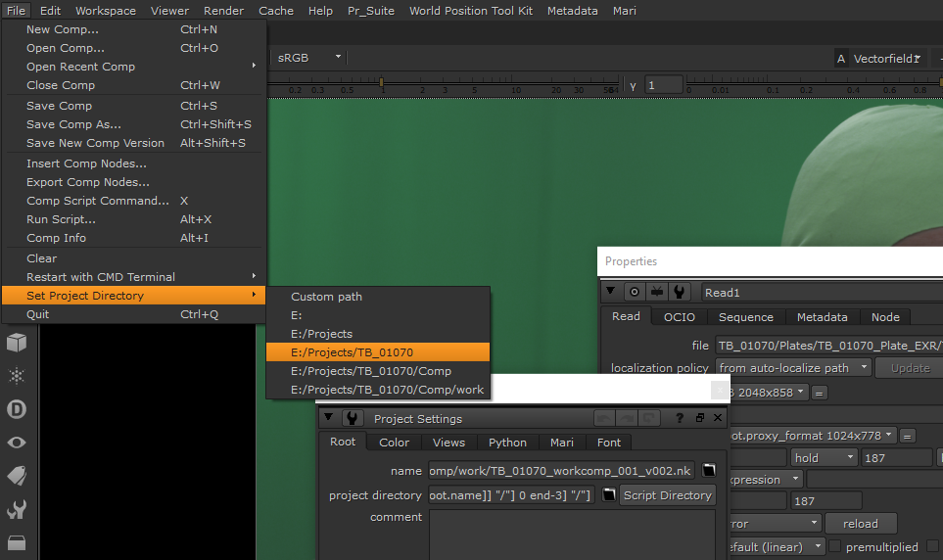
Task: Select E:/Projects/TB_01070/Comp from submenu
Action: point(370,371)
